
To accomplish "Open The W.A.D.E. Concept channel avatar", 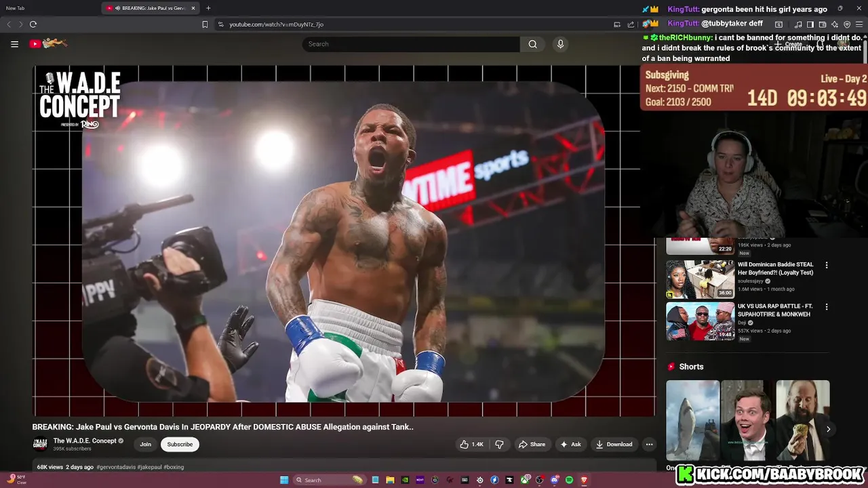I will pos(40,444).
